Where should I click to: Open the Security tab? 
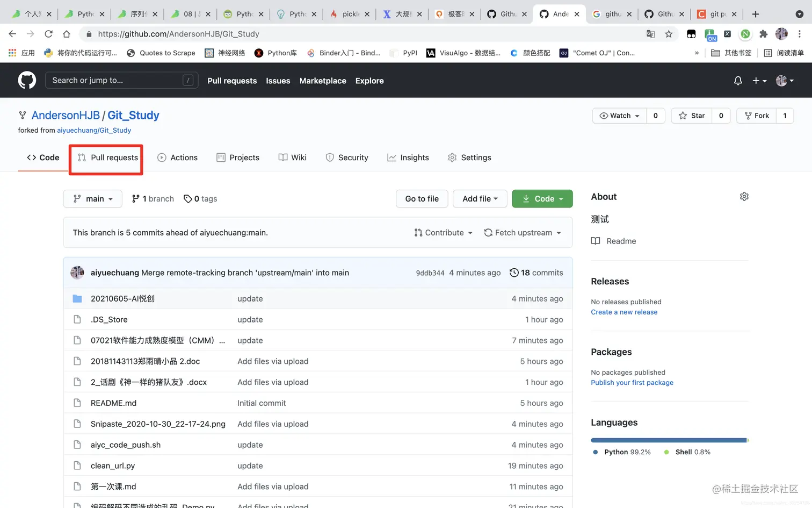click(347, 158)
